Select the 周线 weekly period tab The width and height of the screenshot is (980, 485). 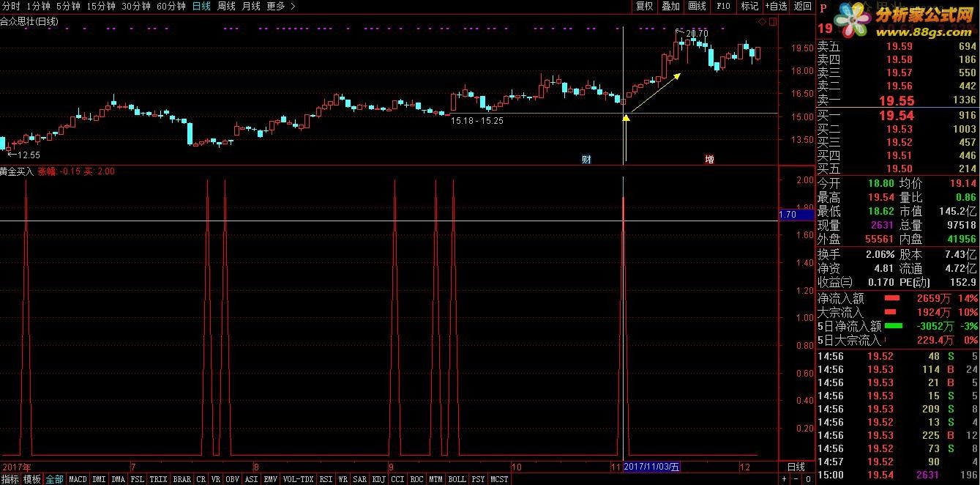click(226, 6)
